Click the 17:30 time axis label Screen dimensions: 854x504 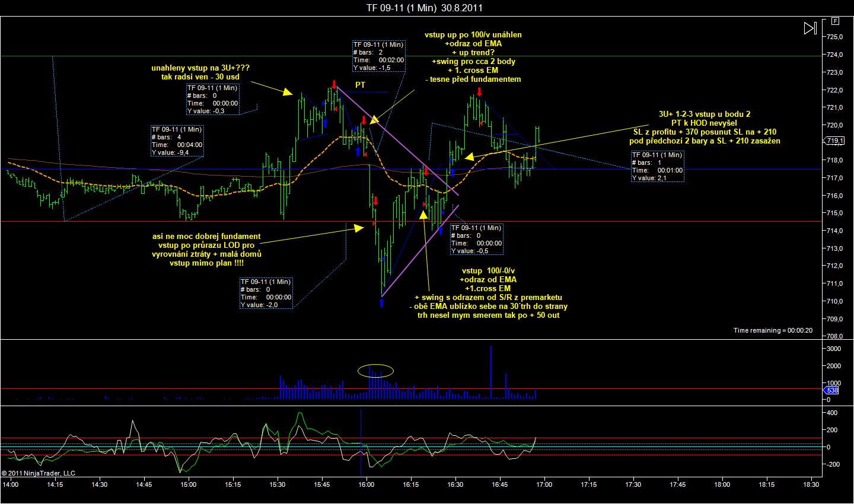633,484
